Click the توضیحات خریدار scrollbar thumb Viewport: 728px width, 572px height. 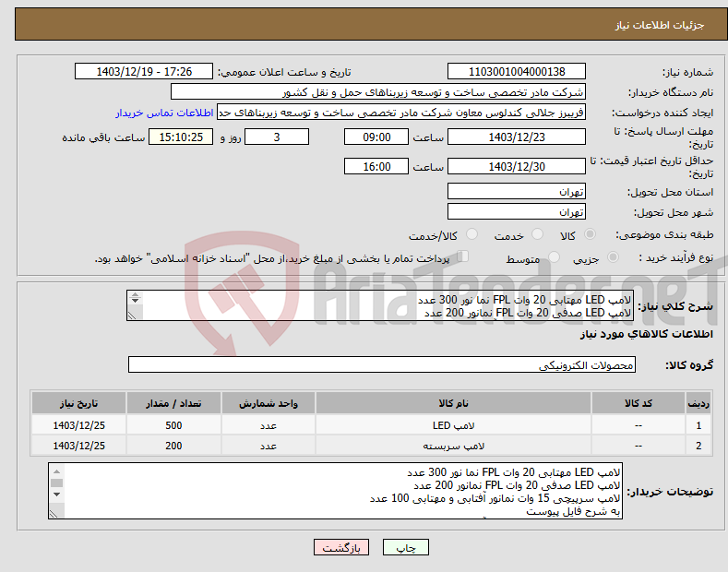pos(56,483)
